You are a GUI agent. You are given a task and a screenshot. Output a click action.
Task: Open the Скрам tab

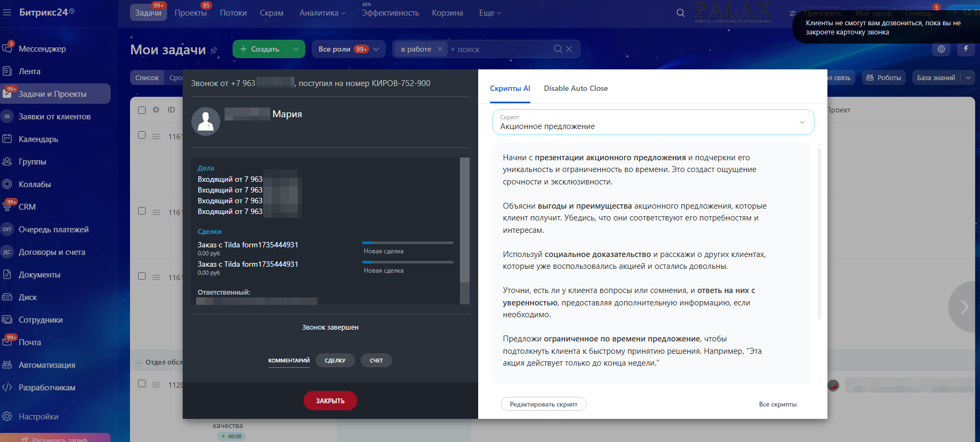271,13
